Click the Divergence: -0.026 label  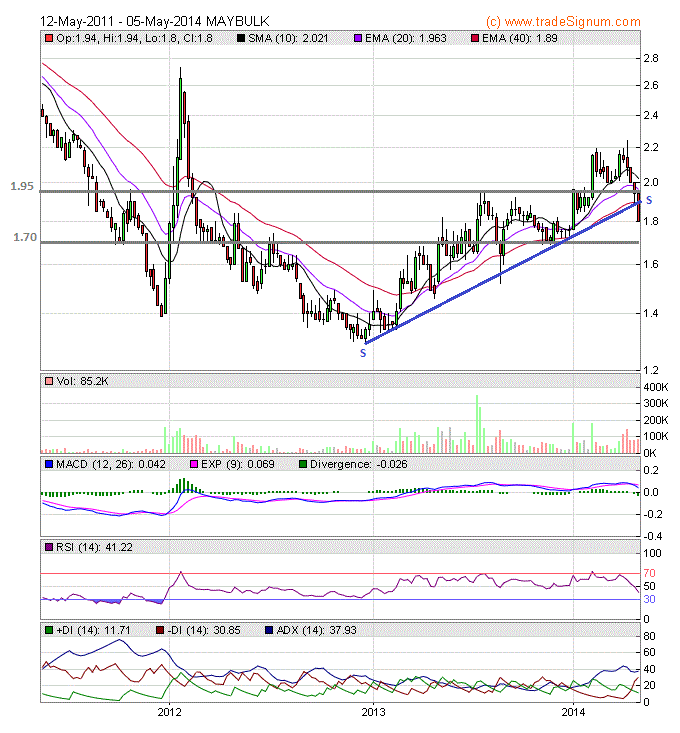[358, 465]
